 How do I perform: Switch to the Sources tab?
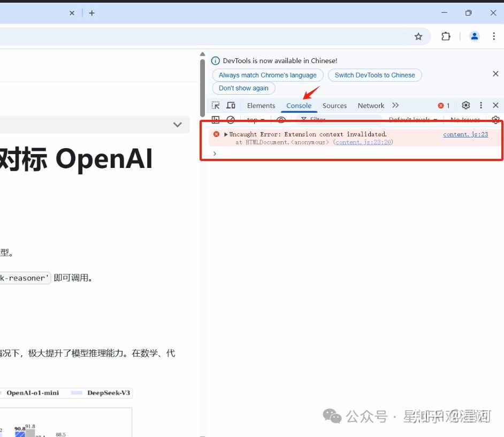click(334, 106)
